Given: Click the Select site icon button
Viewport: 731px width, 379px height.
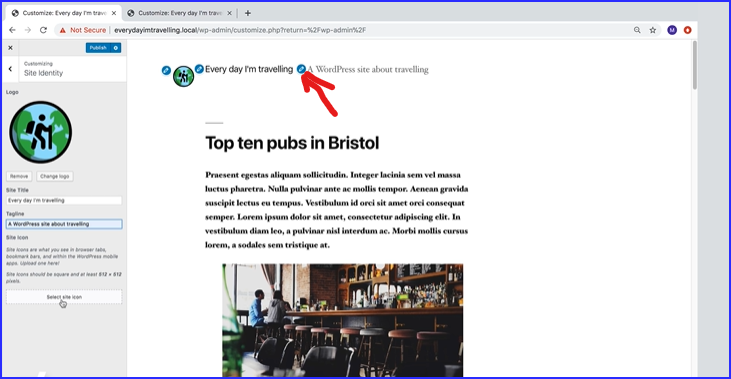Looking at the screenshot, I should (x=64, y=297).
